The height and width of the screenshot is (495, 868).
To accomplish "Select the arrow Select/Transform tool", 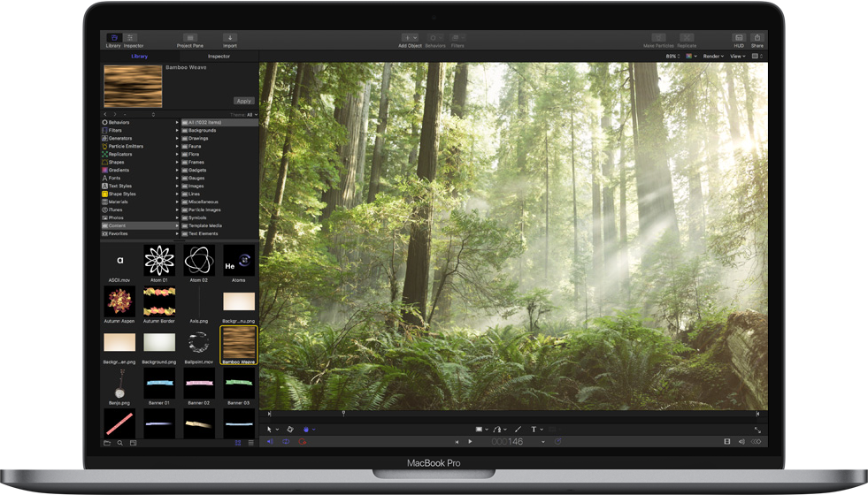I will pos(270,429).
